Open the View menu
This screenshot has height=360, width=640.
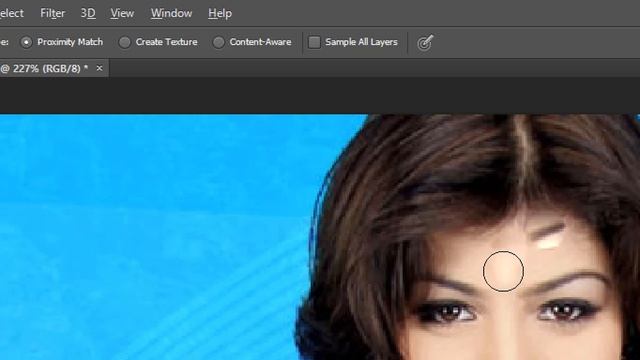tap(122, 13)
